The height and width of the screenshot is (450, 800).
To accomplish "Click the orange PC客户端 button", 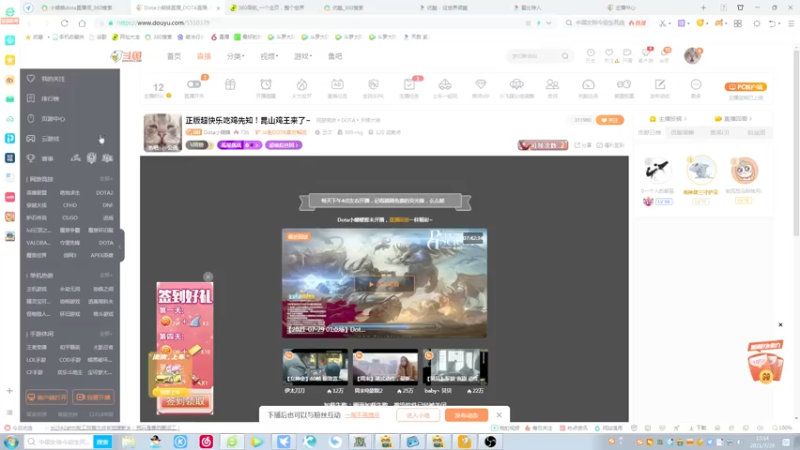I will pyautogui.click(x=745, y=87).
